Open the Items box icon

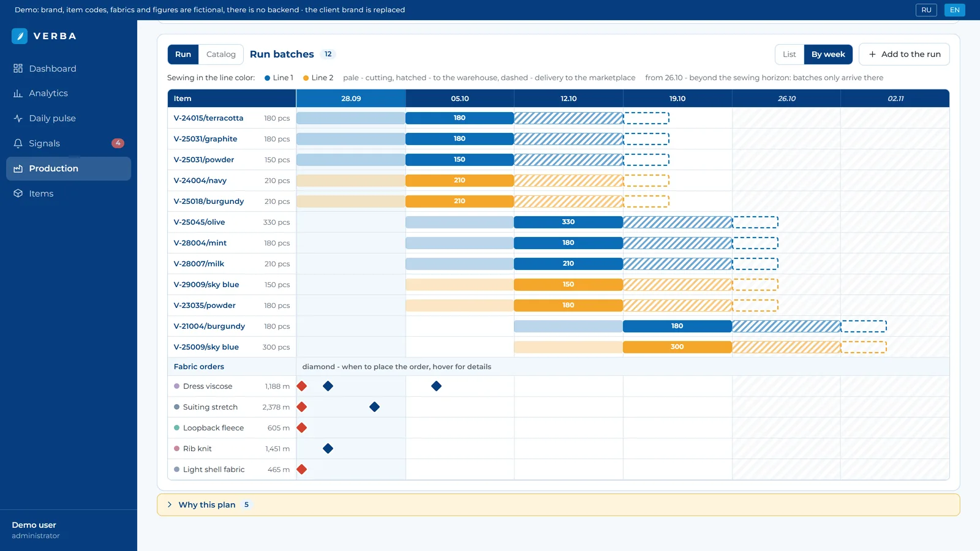tap(18, 193)
